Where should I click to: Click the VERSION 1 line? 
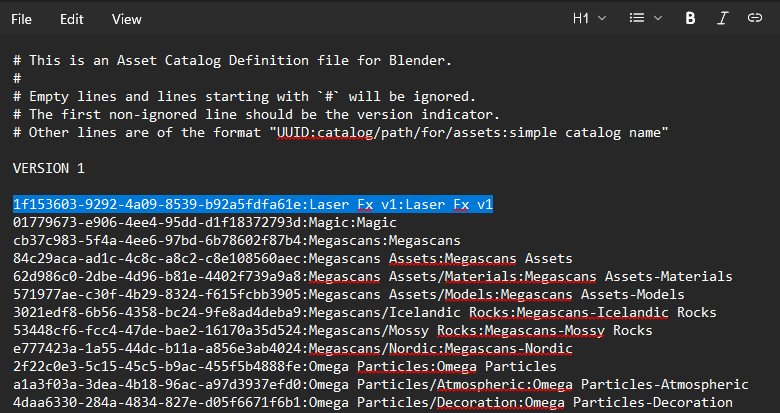click(49, 168)
